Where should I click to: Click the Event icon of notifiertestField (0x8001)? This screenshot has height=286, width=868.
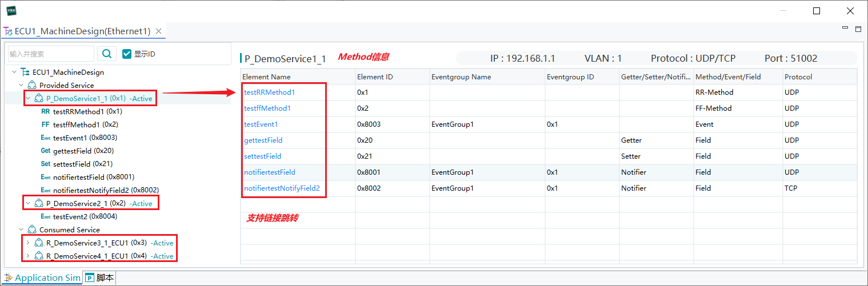46,177
